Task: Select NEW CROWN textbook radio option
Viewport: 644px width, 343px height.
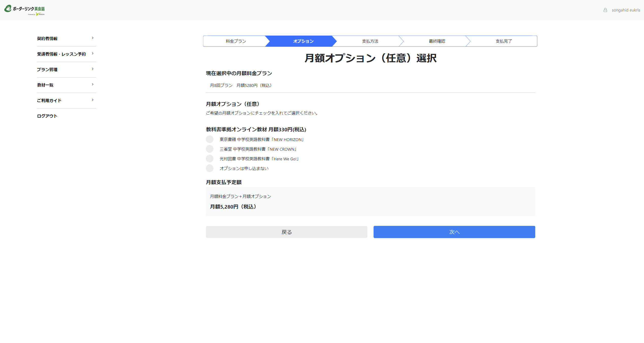Action: (x=210, y=149)
